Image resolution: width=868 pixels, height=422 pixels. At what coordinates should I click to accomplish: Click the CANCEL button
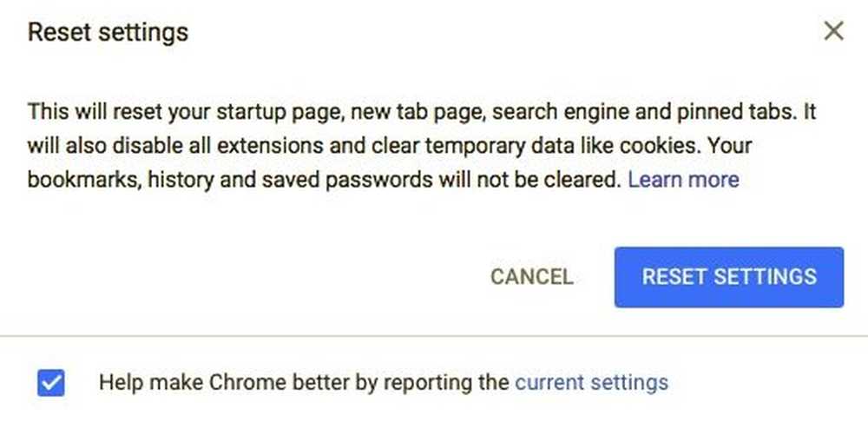[x=531, y=277]
